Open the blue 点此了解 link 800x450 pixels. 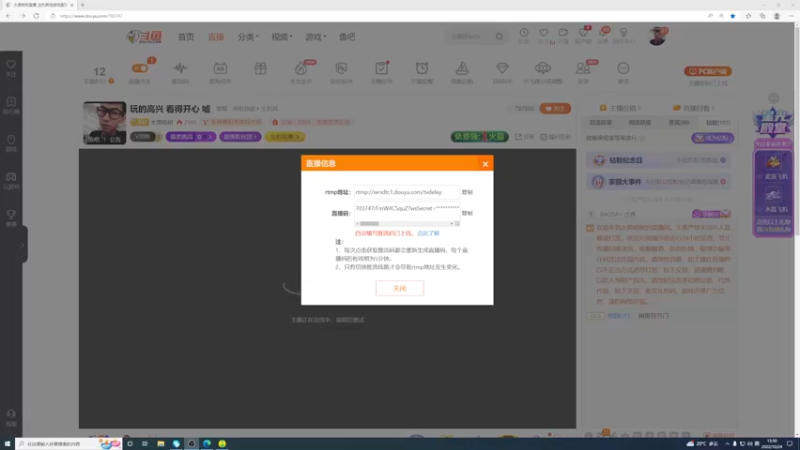[x=428, y=233]
